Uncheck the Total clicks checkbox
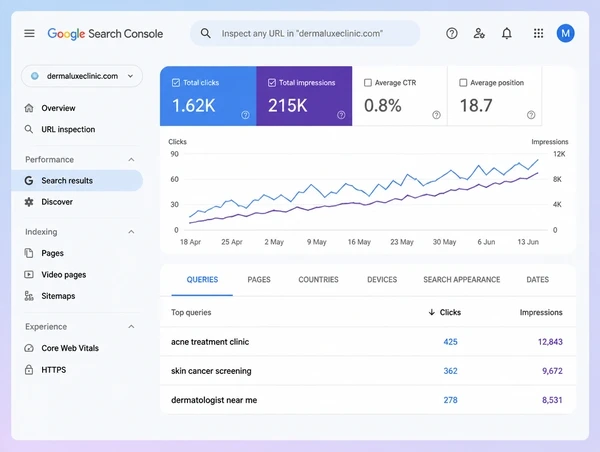The width and height of the screenshot is (600, 452). (176, 83)
